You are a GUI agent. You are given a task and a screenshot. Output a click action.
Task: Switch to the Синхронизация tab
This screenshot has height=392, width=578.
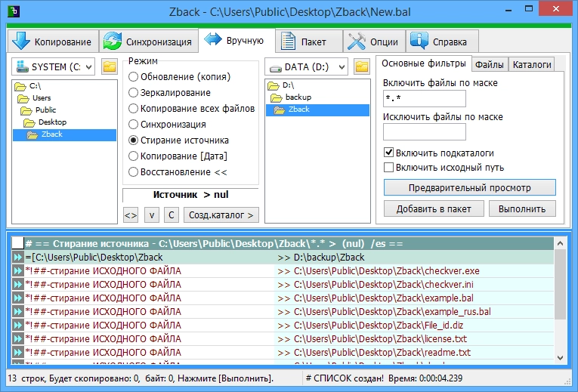pyautogui.click(x=149, y=42)
